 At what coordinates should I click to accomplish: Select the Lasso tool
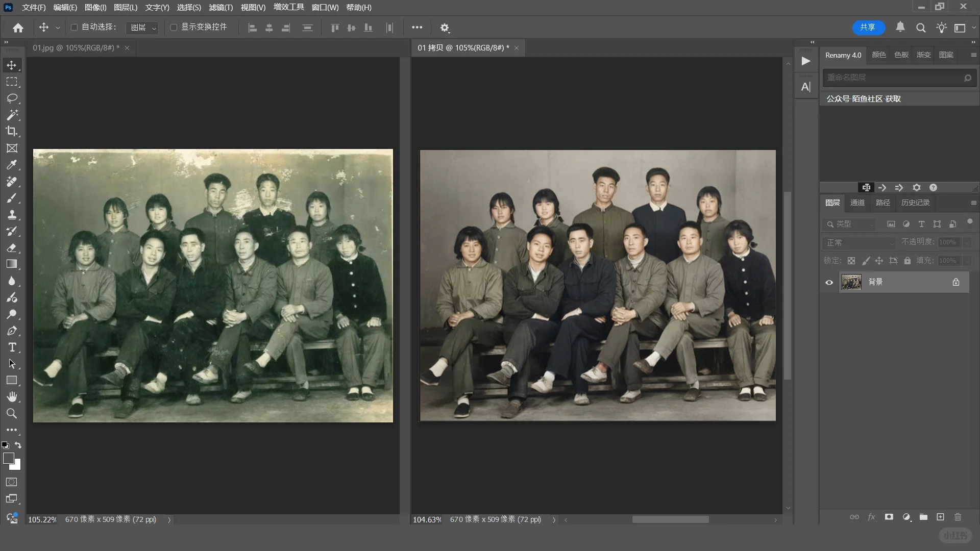click(12, 98)
